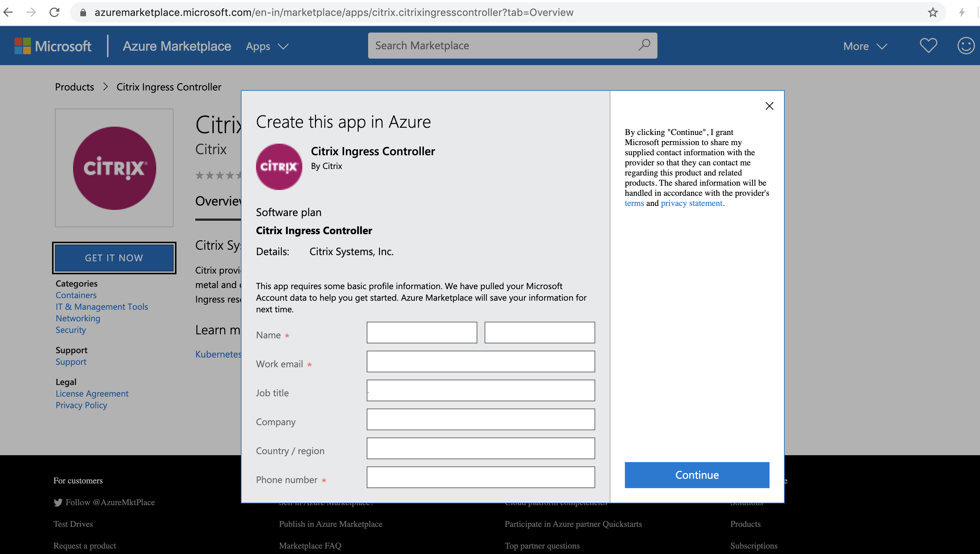Open the License Agreement link
Screen dimensions: 980x554
pyautogui.click(x=92, y=393)
